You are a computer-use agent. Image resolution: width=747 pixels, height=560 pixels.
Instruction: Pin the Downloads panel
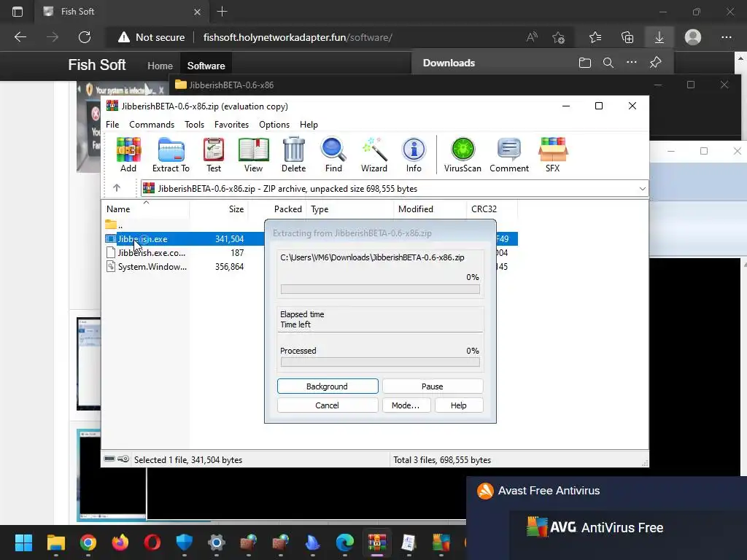pyautogui.click(x=656, y=63)
